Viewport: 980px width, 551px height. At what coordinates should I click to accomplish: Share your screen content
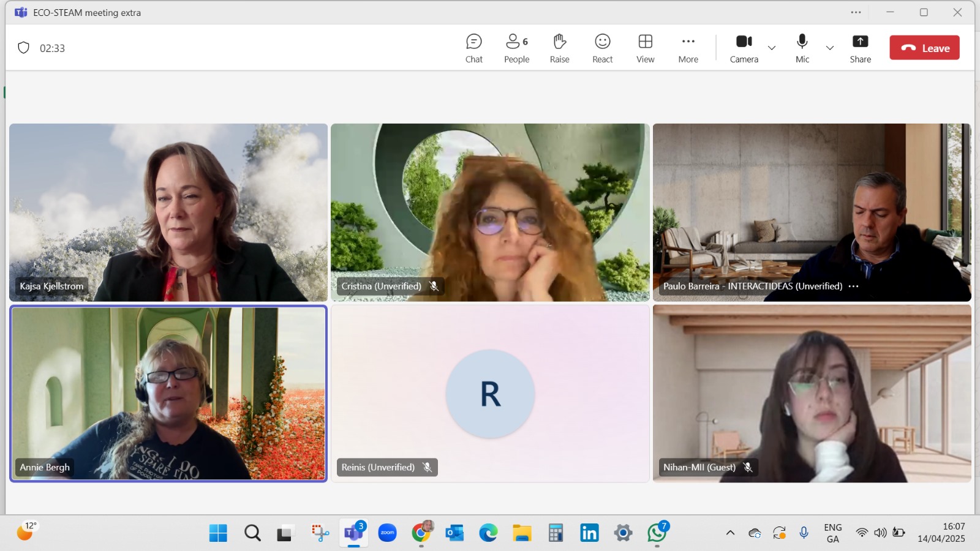860,48
